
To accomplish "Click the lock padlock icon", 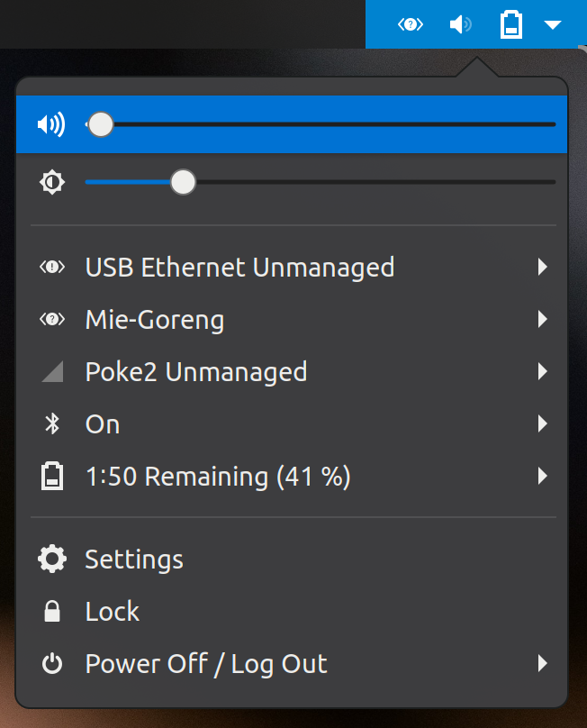I will 52,611.
